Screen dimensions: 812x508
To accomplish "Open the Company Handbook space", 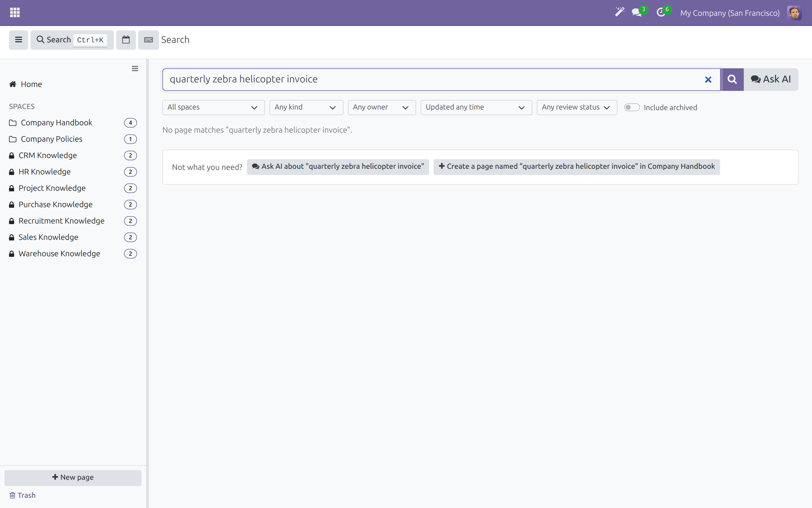I will (73, 123).
